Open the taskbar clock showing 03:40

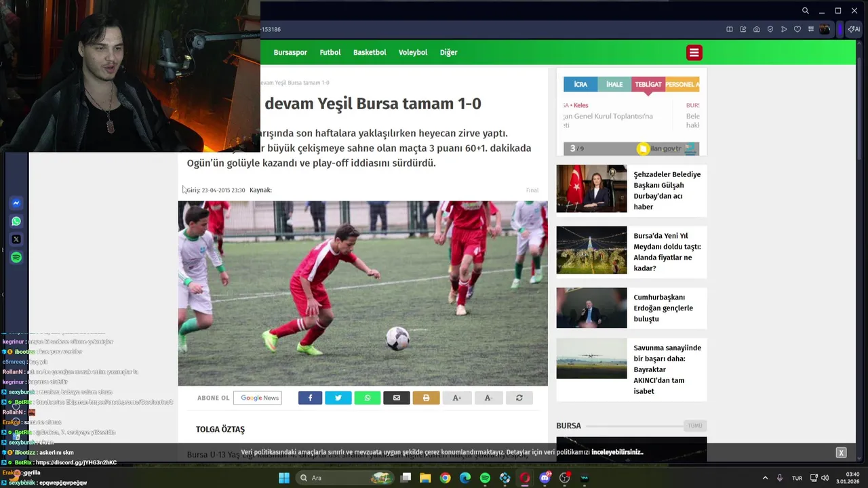[848, 478]
